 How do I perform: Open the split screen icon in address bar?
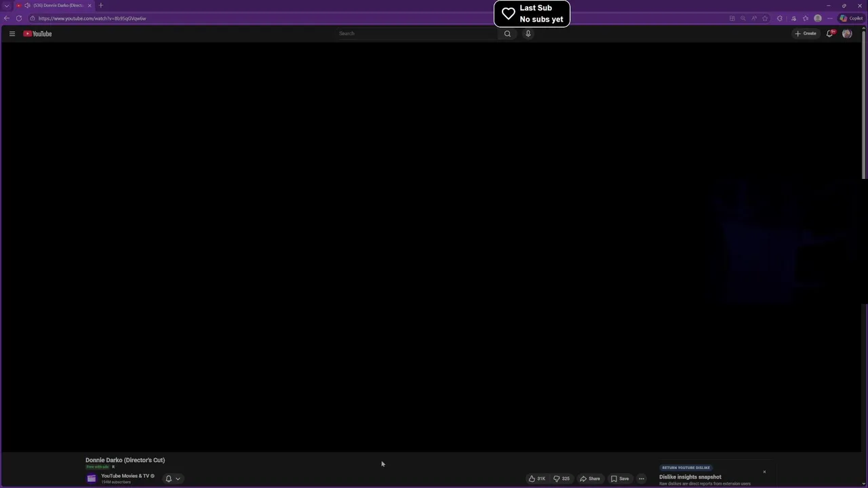coord(732,18)
